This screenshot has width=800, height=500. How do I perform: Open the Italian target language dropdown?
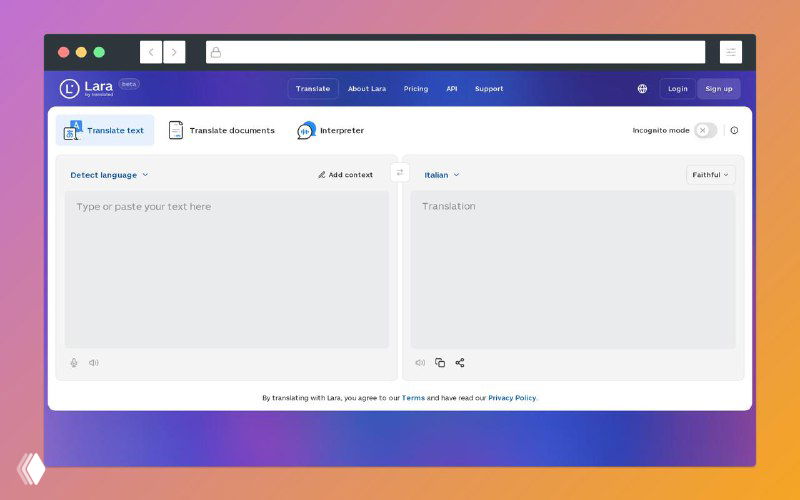tap(441, 175)
